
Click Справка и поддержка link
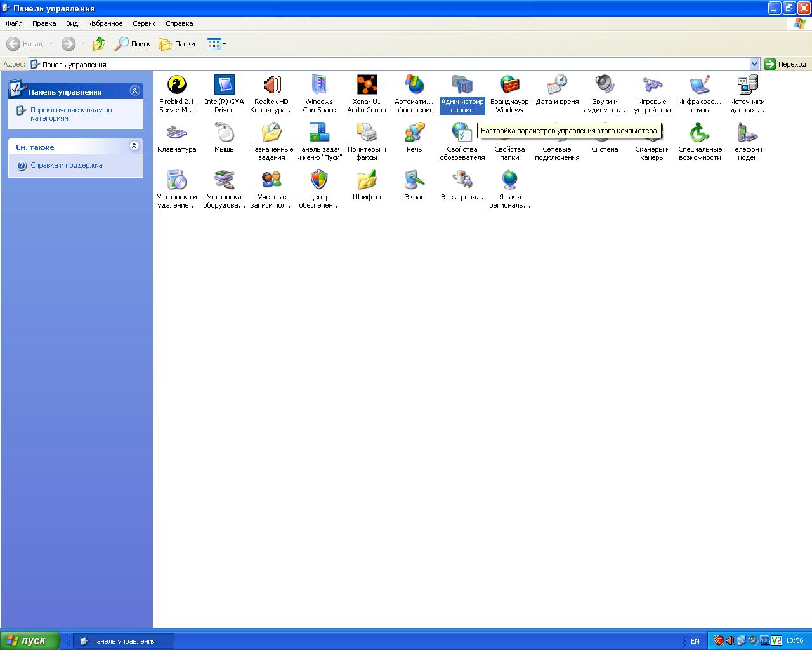(66, 165)
